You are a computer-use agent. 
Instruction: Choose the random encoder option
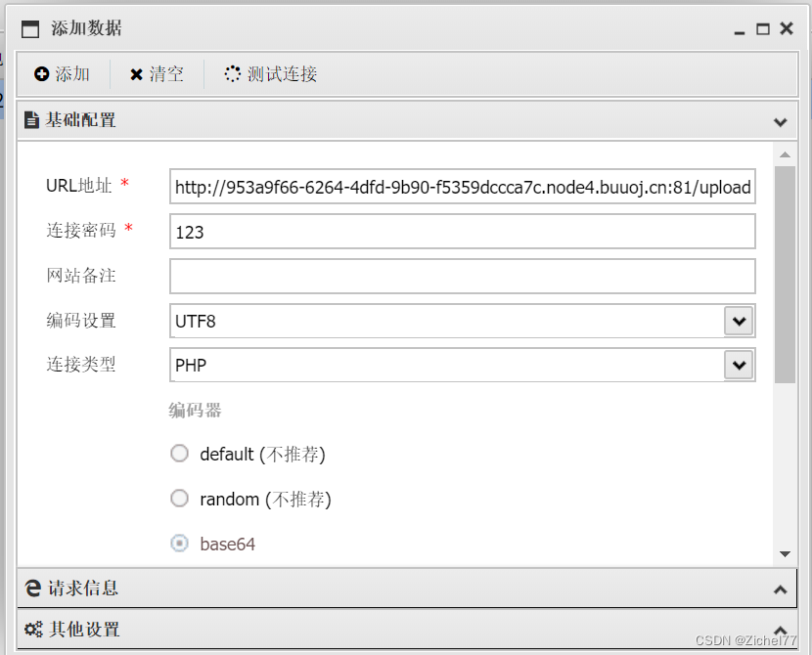point(179,499)
